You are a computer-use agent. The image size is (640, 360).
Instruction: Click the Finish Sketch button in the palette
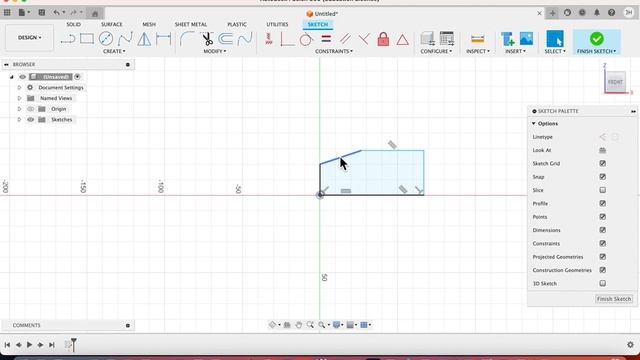point(613,299)
